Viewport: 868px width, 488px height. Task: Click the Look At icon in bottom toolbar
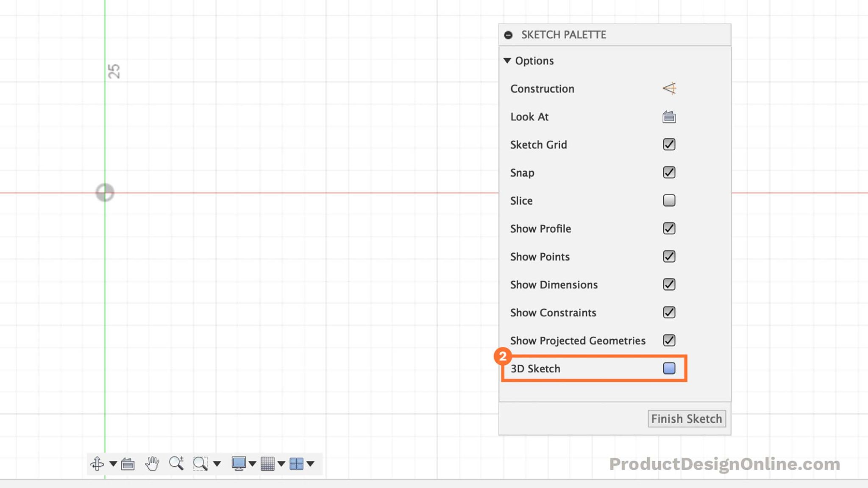click(128, 464)
